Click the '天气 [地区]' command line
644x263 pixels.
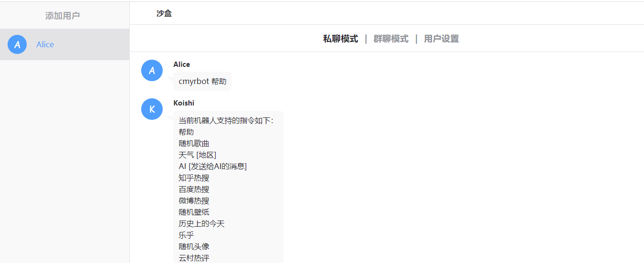197,155
